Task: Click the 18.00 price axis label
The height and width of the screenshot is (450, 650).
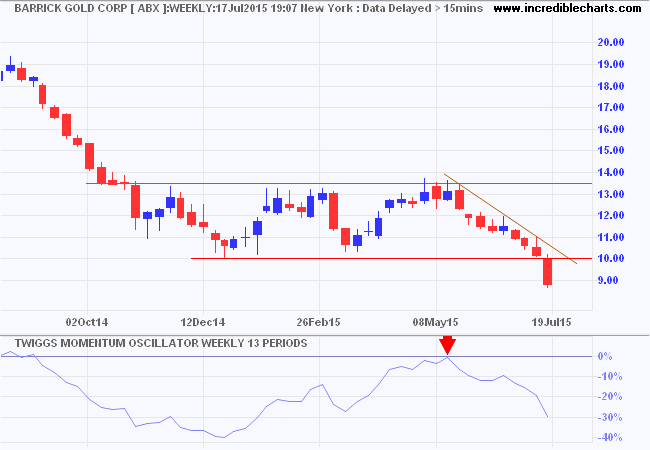Action: pyautogui.click(x=611, y=86)
